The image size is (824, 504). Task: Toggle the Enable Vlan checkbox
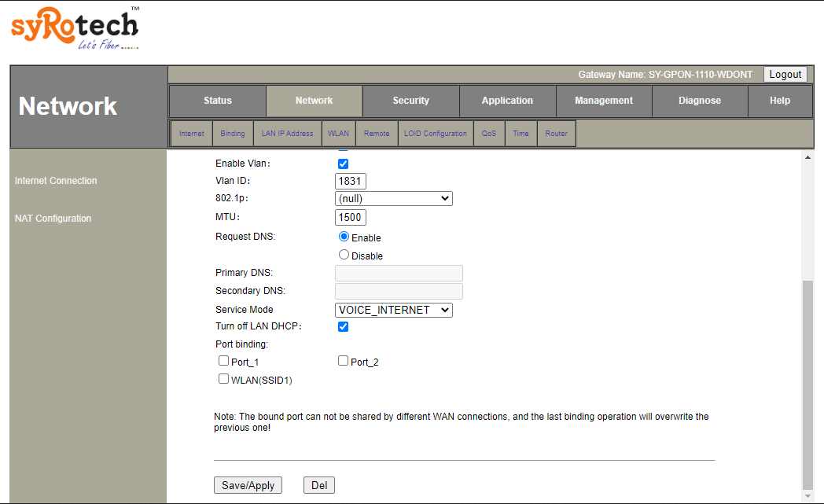click(x=343, y=164)
